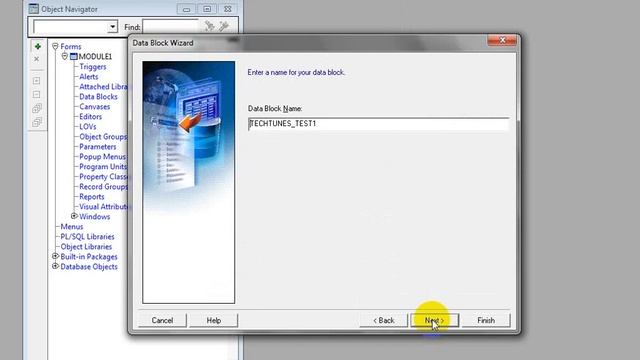640x360 pixels.
Task: Select Triggers in the navigator tree
Action: pyautogui.click(x=93, y=67)
